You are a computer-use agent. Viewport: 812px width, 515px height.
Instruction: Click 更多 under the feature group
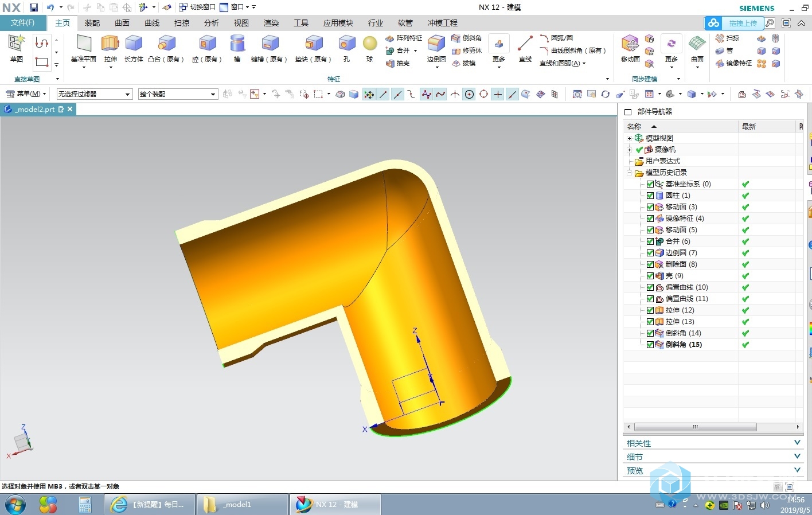coord(499,52)
